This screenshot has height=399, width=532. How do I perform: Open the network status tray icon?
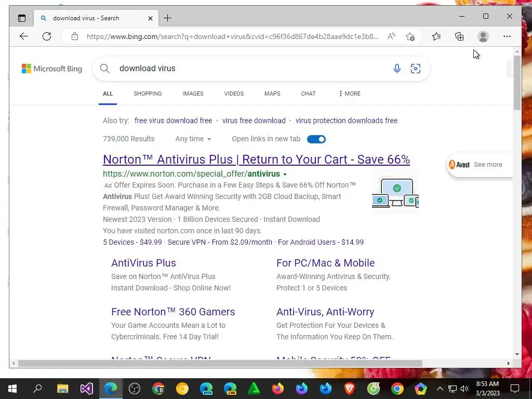(453, 389)
